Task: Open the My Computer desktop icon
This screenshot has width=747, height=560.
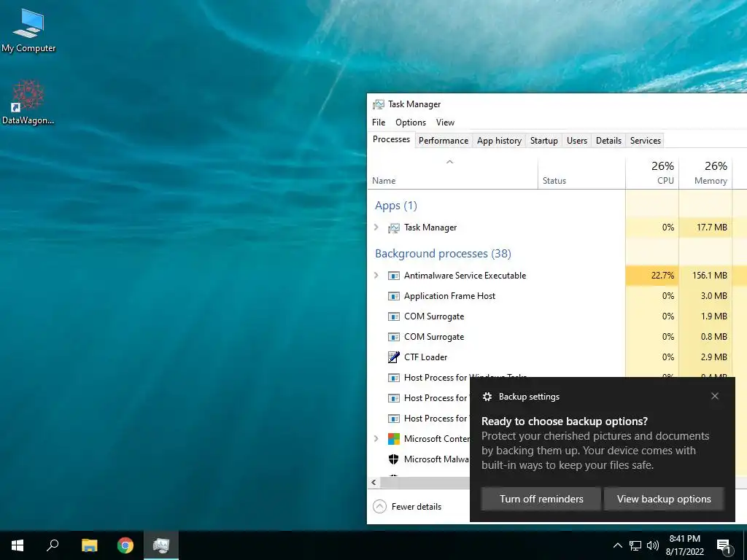Action: 28,29
